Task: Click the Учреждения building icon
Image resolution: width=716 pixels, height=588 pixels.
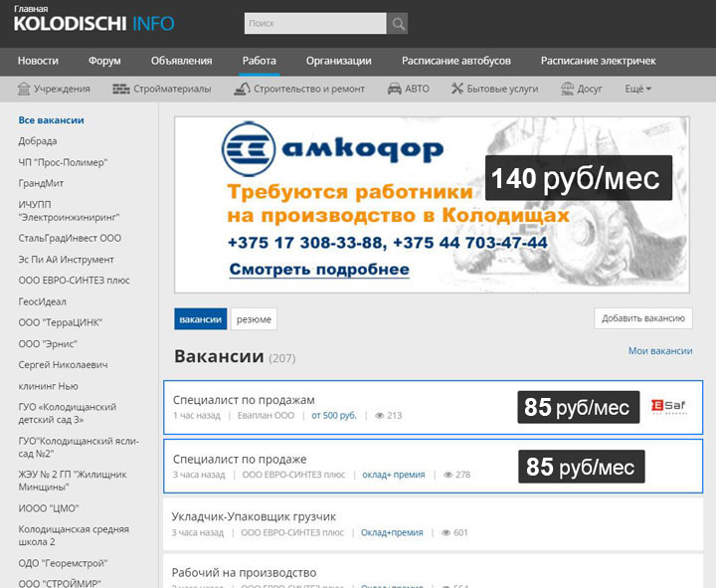Action: click(24, 89)
